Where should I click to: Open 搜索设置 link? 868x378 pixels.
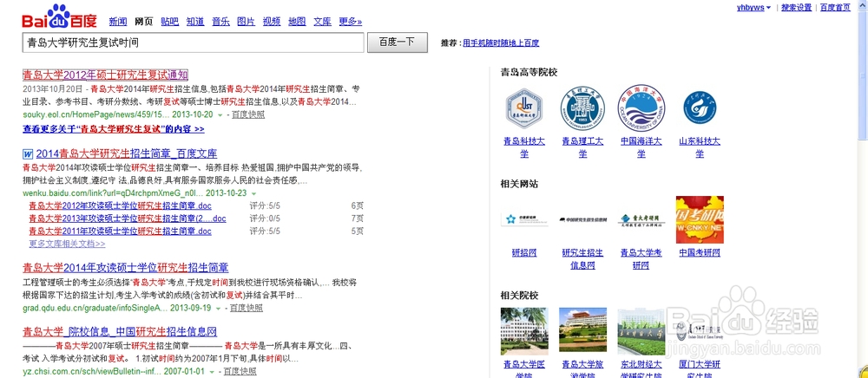point(796,7)
